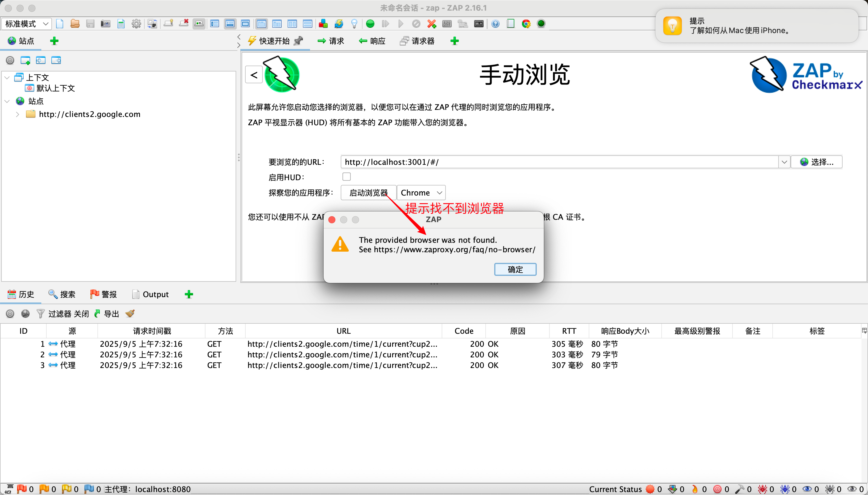868x495 pixels.
Task: Click the Check for Updates lightning icon
Action: click(339, 24)
